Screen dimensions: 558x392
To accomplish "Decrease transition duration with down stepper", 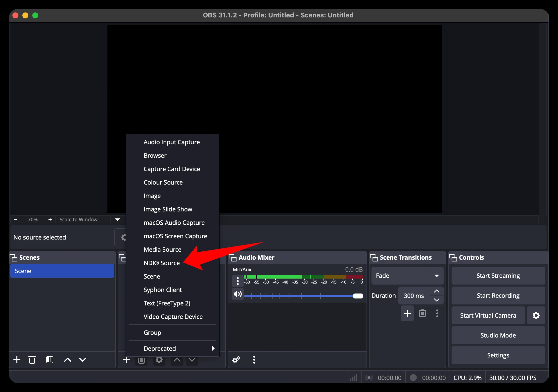I will click(x=437, y=300).
